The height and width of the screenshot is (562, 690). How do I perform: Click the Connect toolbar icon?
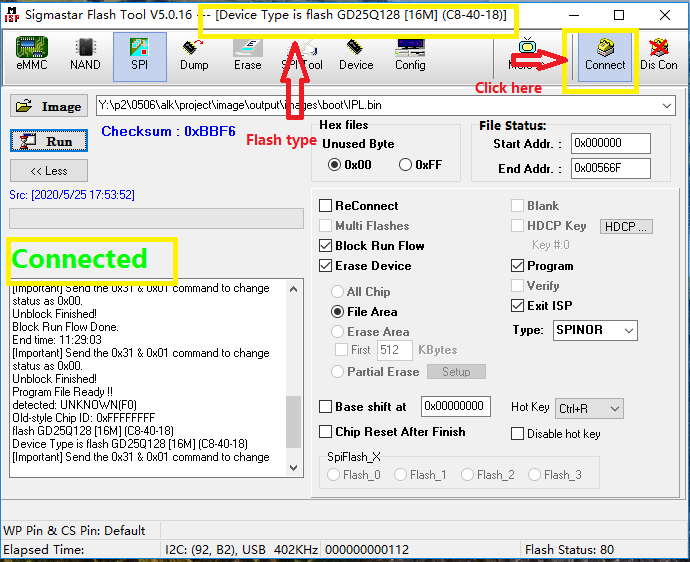[x=605, y=54]
